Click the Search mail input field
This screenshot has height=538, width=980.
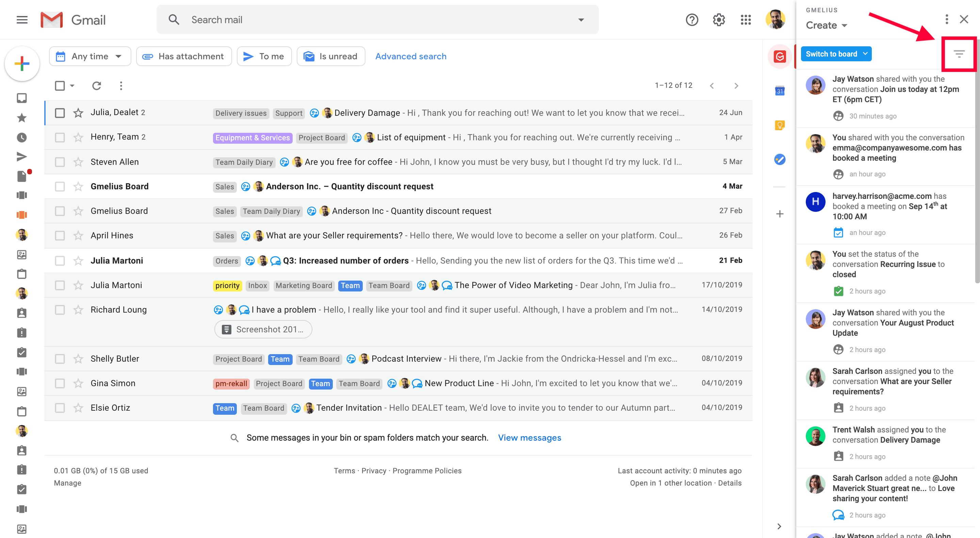point(377,19)
